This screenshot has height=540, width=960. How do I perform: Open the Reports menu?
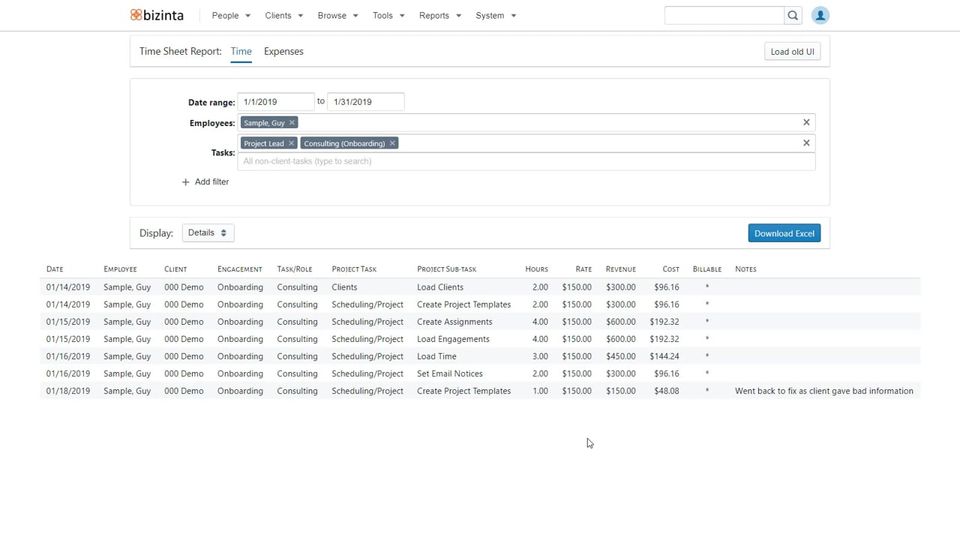tap(440, 15)
